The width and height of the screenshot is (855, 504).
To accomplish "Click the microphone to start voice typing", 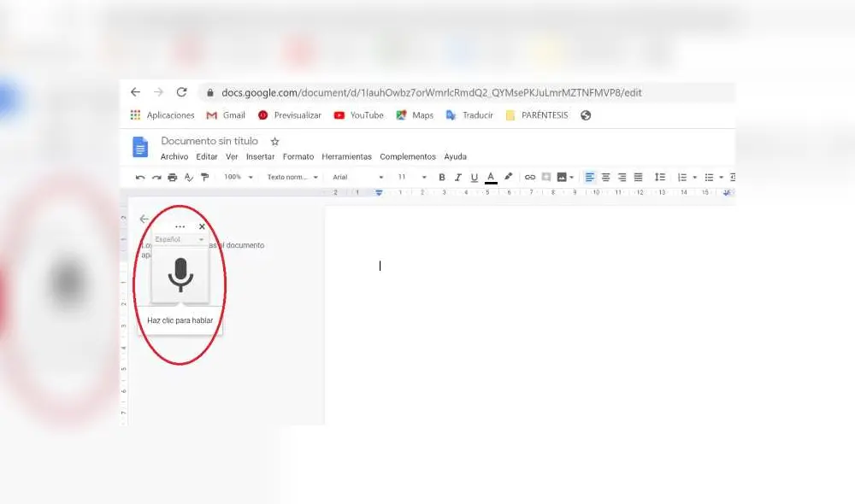I will [181, 273].
